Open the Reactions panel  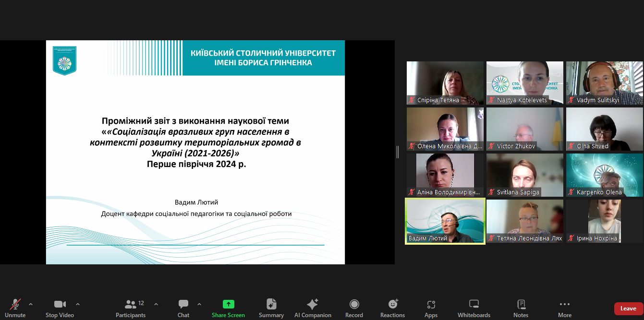[392, 308]
